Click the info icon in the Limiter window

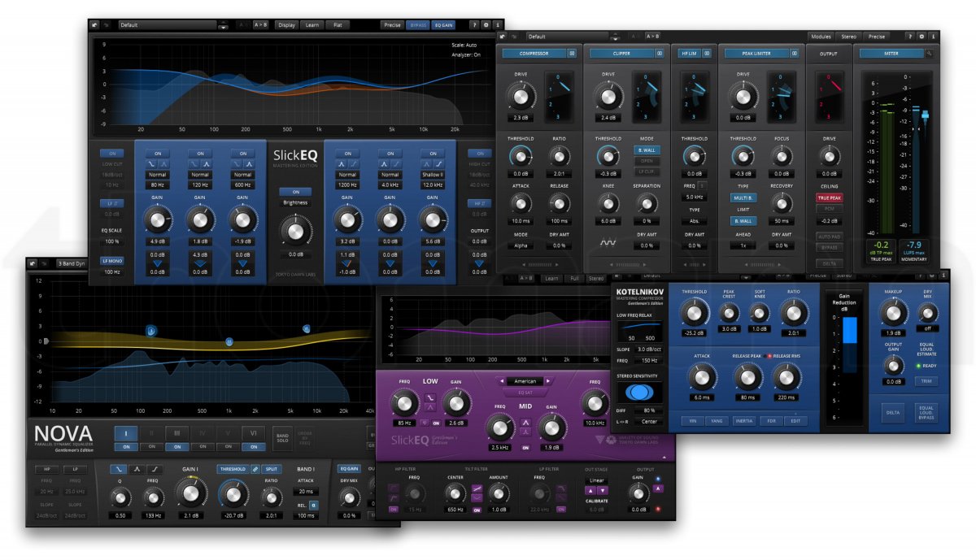(x=933, y=37)
